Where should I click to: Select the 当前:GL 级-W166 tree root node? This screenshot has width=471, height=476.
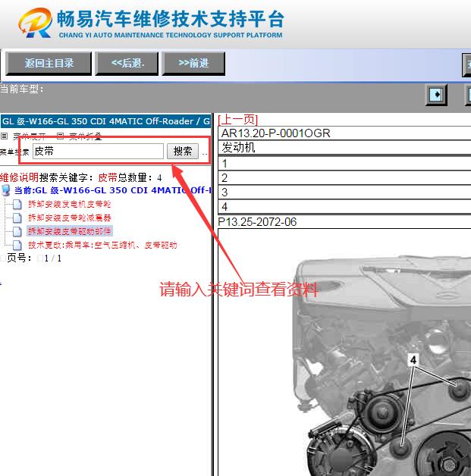click(x=112, y=190)
